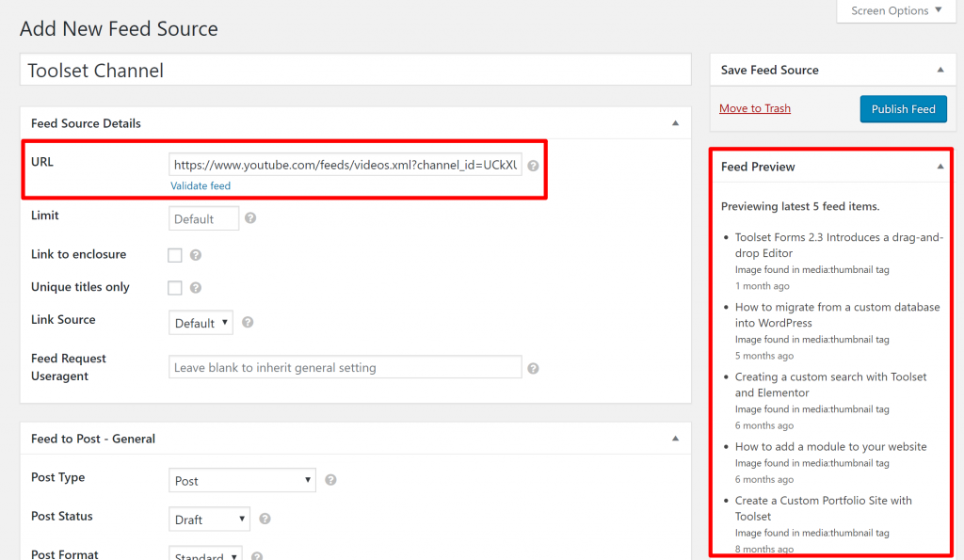Click Previewing latest 5 feed items text

[x=800, y=206]
